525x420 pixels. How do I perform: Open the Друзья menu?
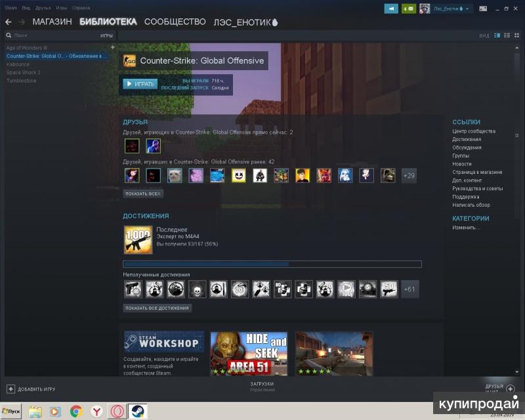click(43, 8)
